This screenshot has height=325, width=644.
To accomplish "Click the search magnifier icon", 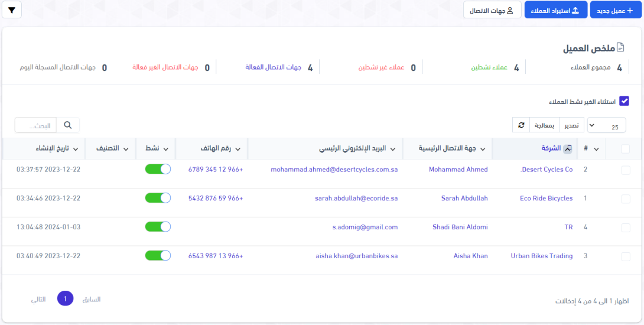I will 68,125.
